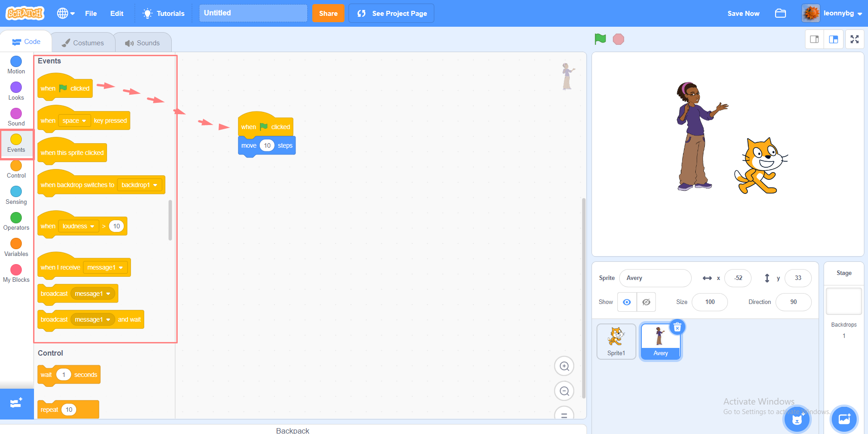Image resolution: width=868 pixels, height=434 pixels.
Task: Click the red stop button
Action: click(618, 39)
